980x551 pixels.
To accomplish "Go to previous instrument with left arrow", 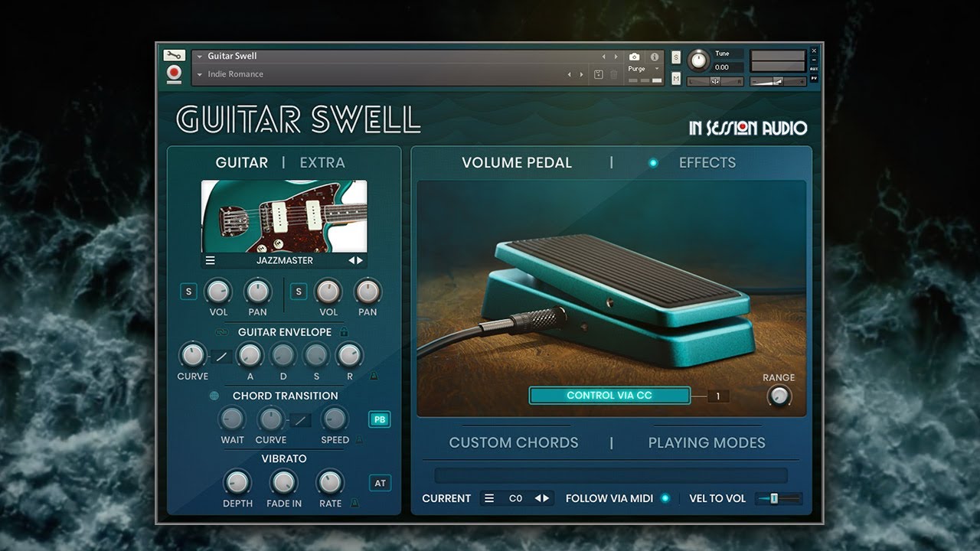I will click(603, 57).
